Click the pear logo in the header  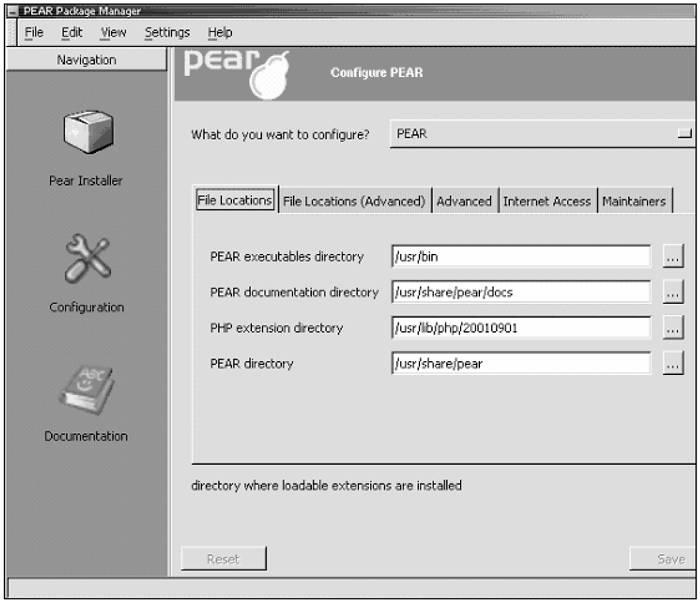coord(237,74)
